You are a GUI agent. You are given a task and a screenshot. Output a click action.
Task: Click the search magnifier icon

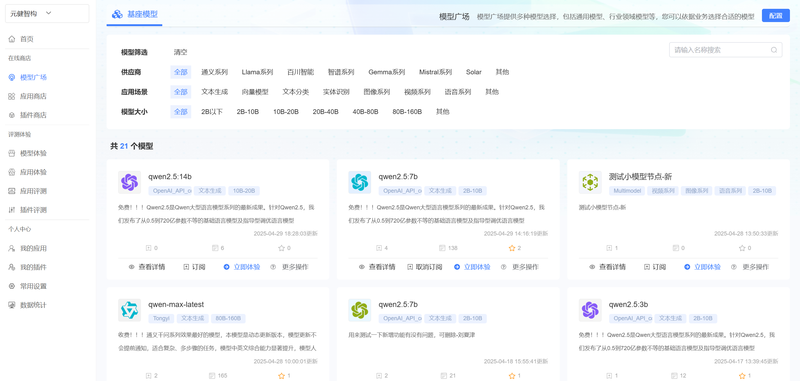tap(773, 50)
